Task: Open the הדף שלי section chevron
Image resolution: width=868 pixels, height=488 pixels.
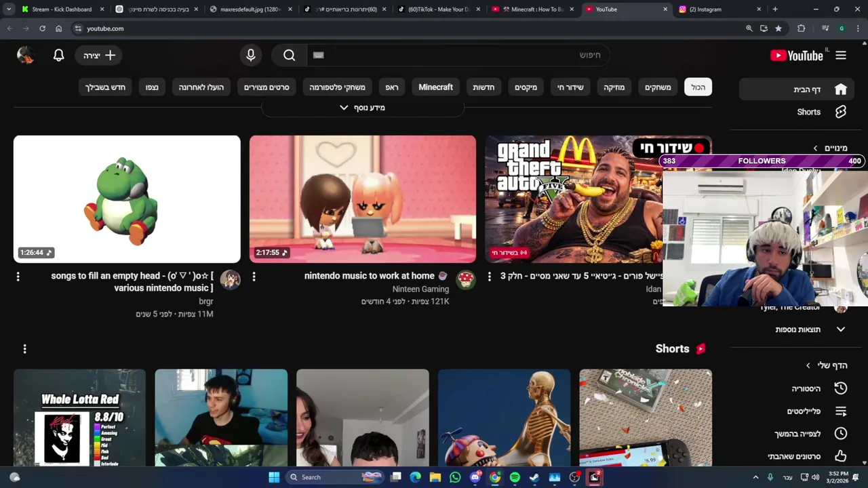Action: [x=808, y=365]
